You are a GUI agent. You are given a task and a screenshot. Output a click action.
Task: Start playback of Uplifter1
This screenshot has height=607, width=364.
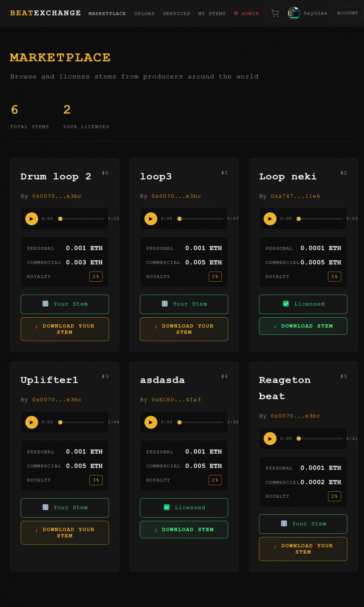click(x=32, y=422)
